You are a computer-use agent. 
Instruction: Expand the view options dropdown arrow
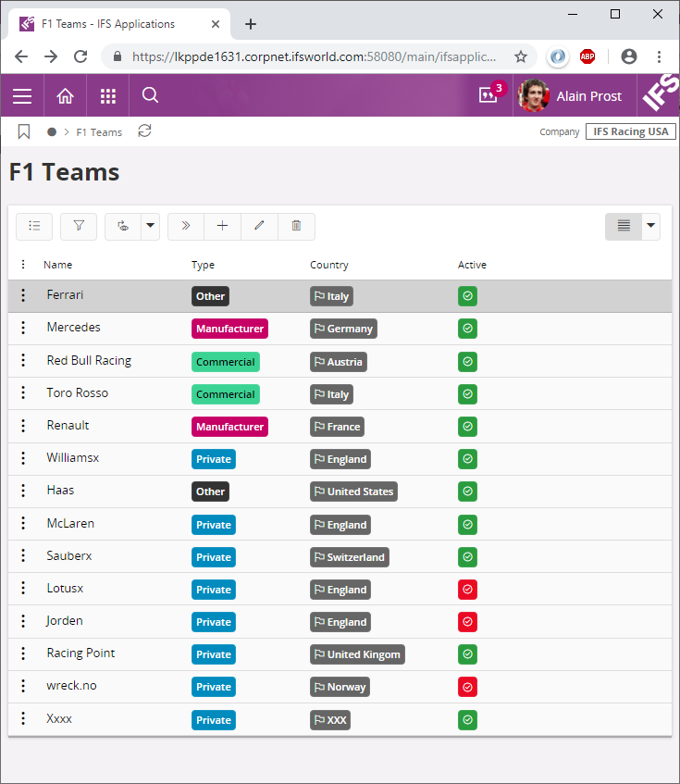150,226
